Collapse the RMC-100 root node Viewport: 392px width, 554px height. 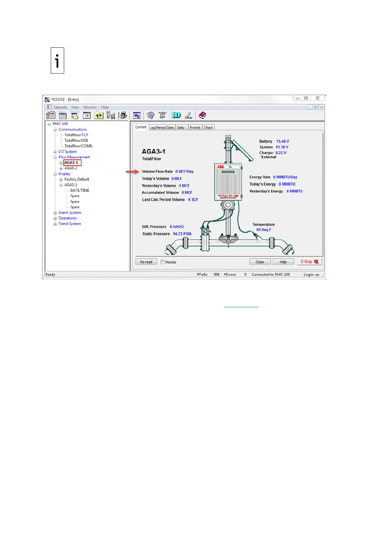click(x=49, y=124)
